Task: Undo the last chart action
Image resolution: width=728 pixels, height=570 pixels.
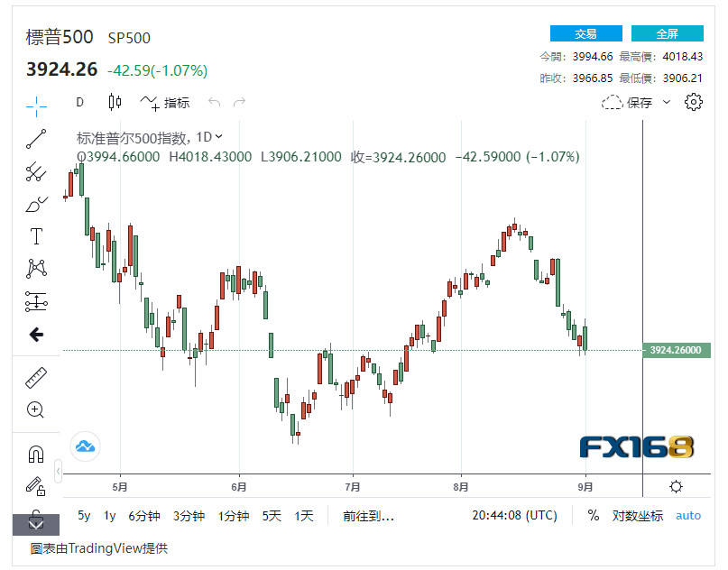Action: pyautogui.click(x=214, y=102)
